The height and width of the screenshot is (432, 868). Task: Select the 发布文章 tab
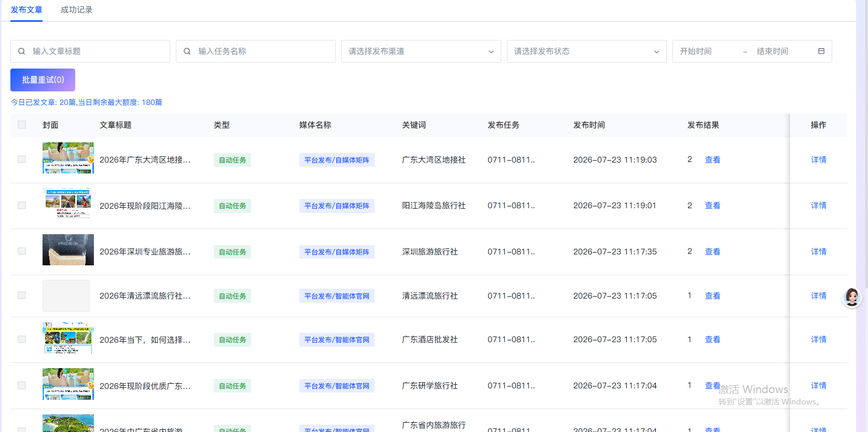tap(26, 10)
